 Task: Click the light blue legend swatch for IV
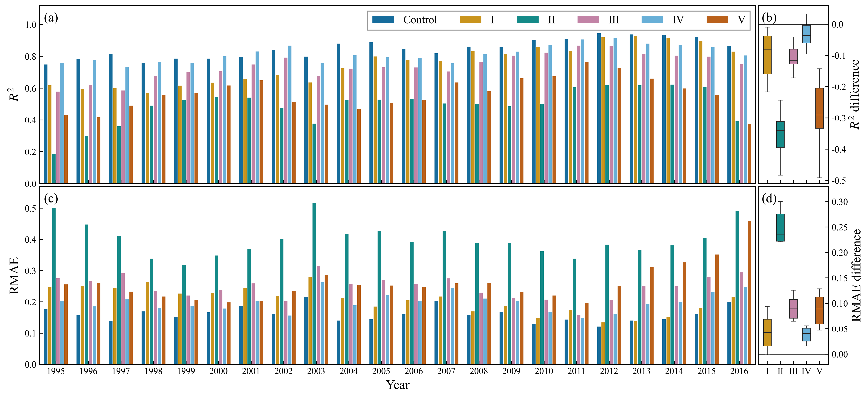(x=652, y=20)
